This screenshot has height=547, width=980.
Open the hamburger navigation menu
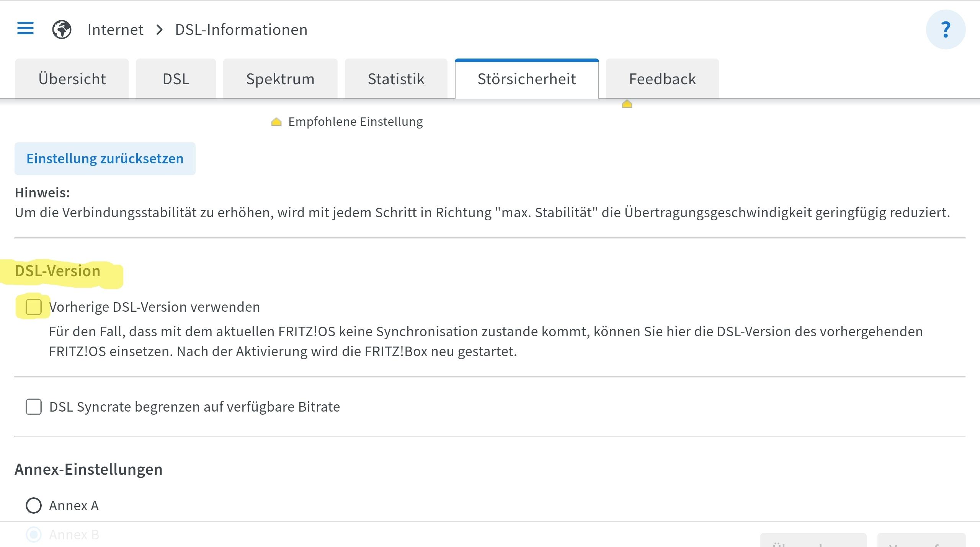pyautogui.click(x=25, y=29)
